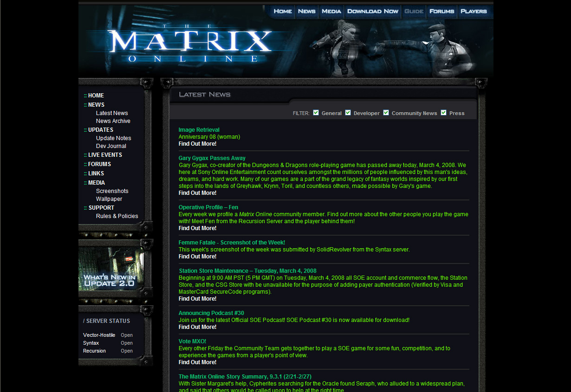The height and width of the screenshot is (392, 571).
Task: Toggle the Press filter checkbox
Action: (x=444, y=113)
